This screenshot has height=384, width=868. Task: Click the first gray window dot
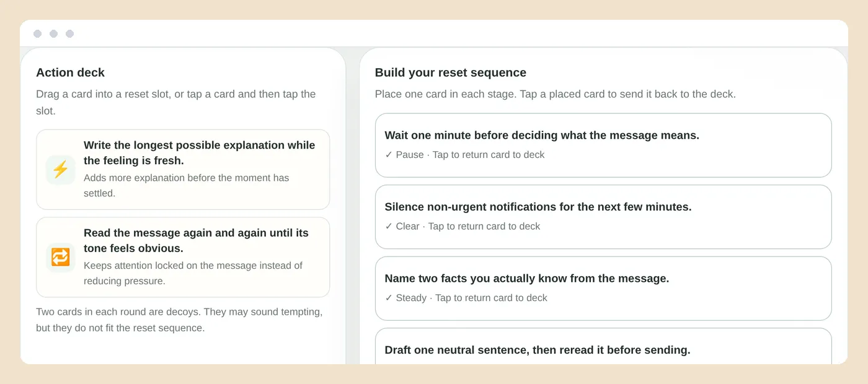point(38,33)
